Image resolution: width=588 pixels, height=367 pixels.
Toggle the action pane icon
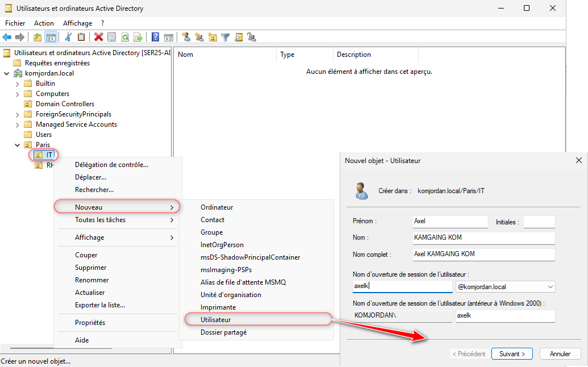(169, 37)
